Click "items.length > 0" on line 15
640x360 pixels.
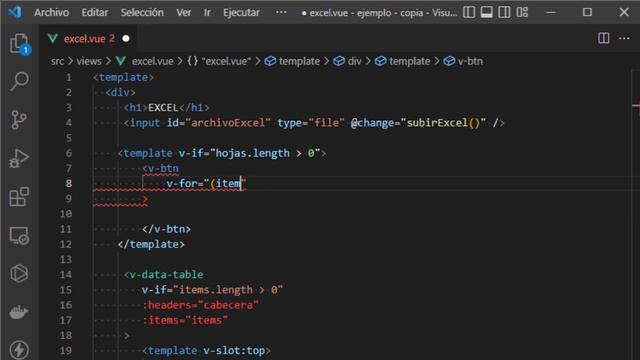(228, 290)
